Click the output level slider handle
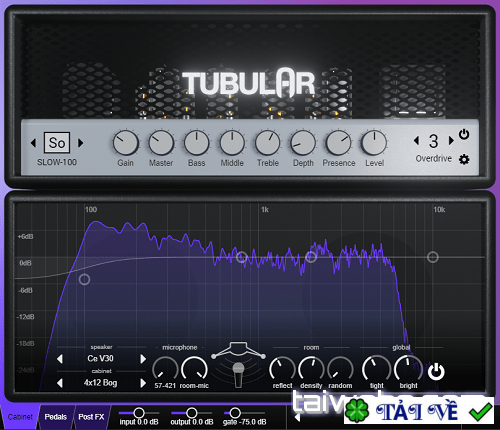This screenshot has height=430, width=500. coord(192,413)
